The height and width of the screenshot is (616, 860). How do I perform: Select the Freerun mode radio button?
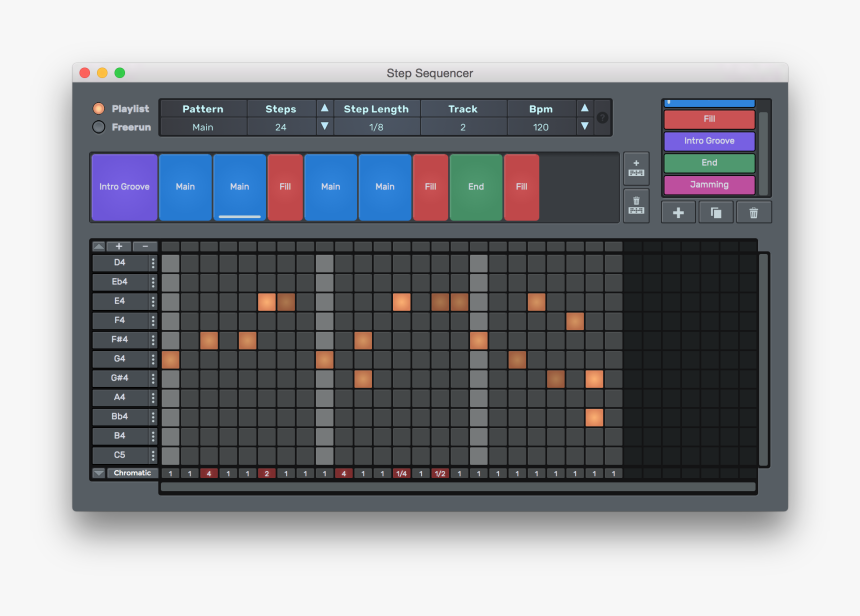(x=99, y=127)
